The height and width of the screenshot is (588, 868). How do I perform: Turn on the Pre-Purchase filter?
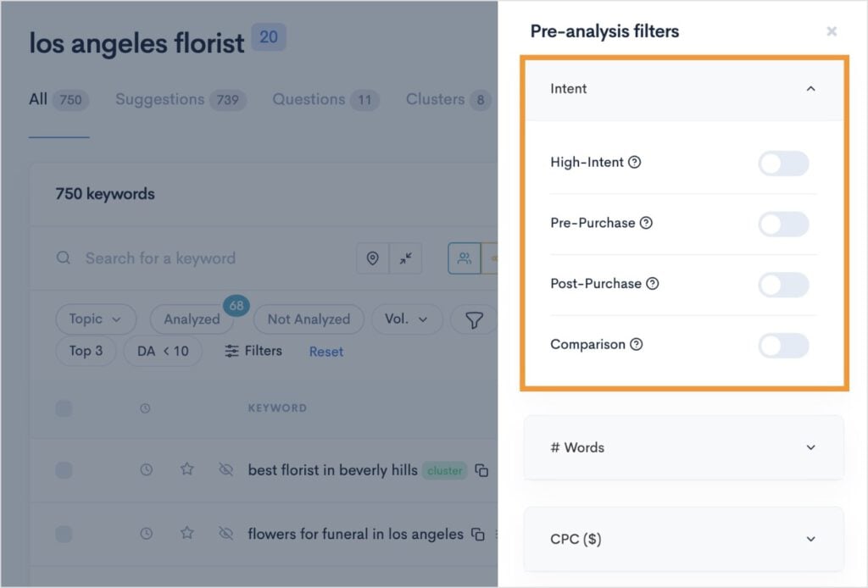pos(783,224)
